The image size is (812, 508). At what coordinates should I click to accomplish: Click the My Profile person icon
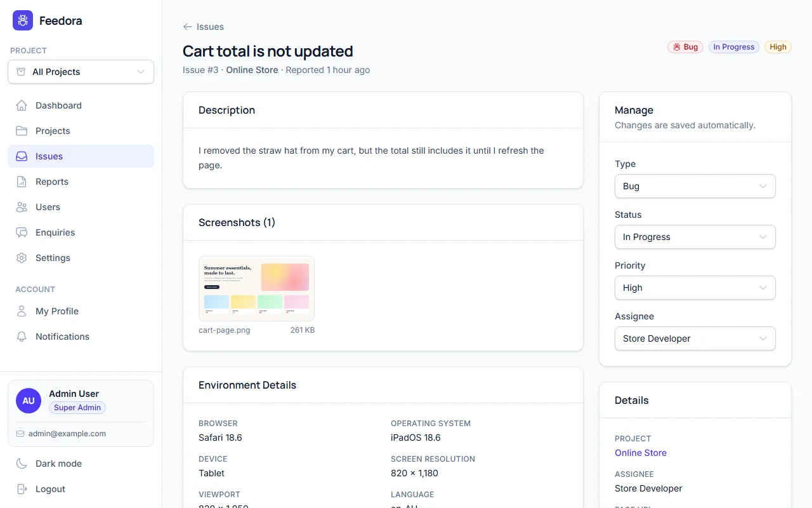click(x=22, y=311)
